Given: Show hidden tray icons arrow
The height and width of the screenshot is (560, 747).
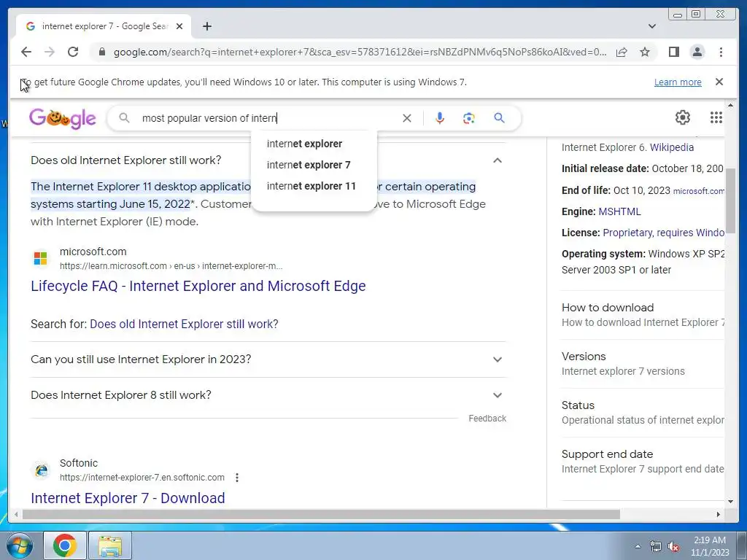Looking at the screenshot, I should pos(638,546).
